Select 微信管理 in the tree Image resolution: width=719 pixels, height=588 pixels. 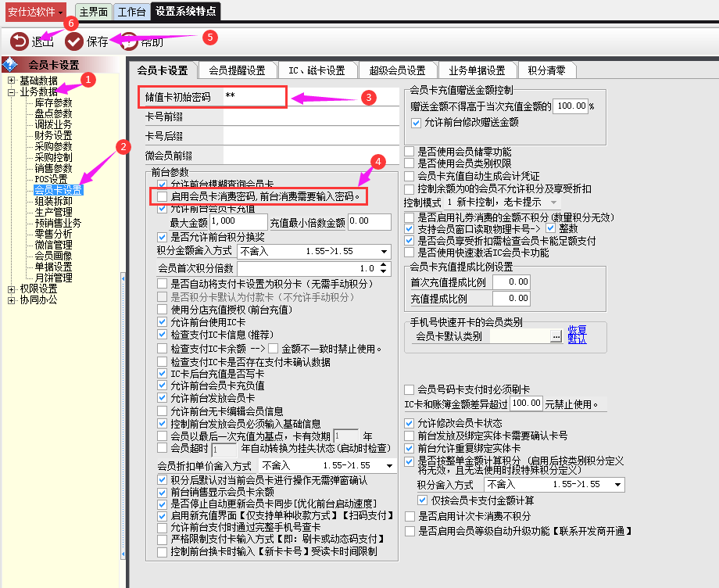tap(54, 245)
